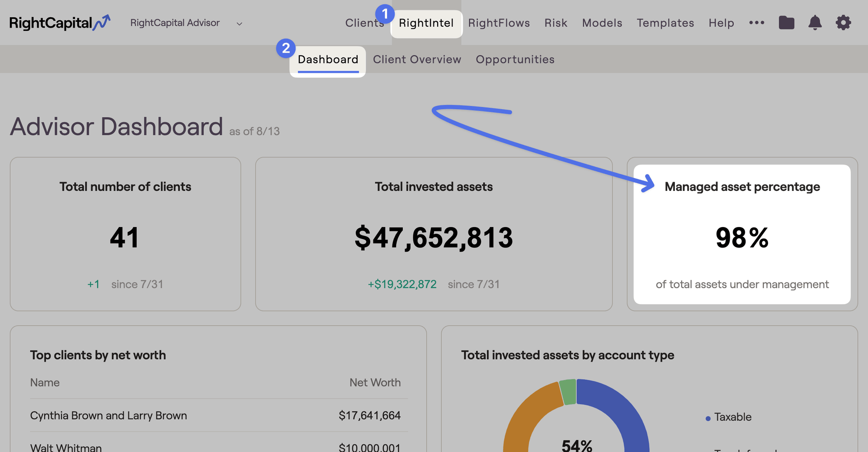Open the Templates menu
The height and width of the screenshot is (452, 868).
(665, 23)
